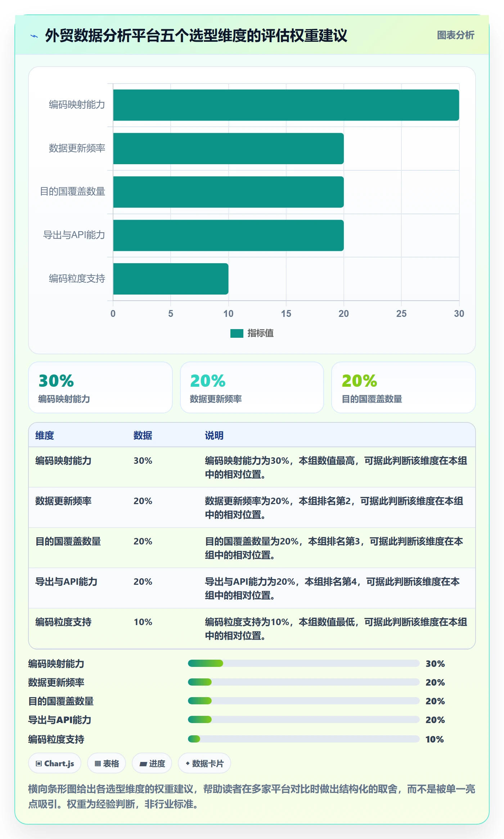Click the 数据 column header
The image size is (504, 839).
[143, 435]
